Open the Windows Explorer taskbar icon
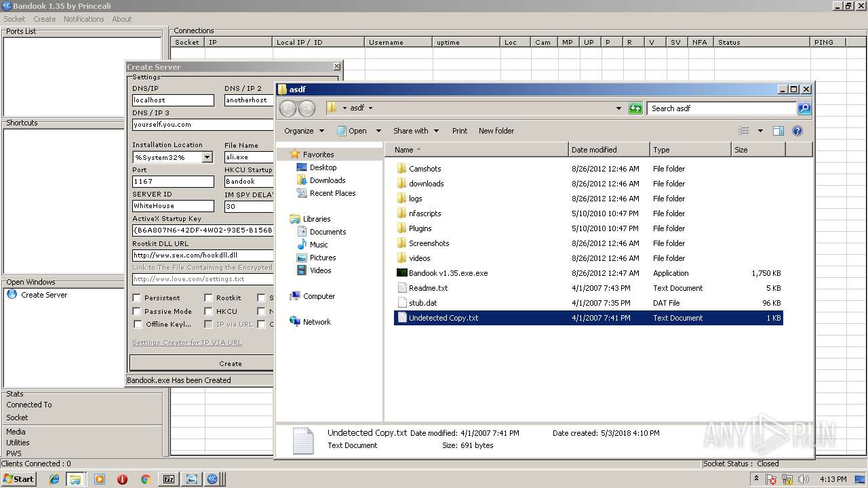The image size is (868, 488). point(75,479)
